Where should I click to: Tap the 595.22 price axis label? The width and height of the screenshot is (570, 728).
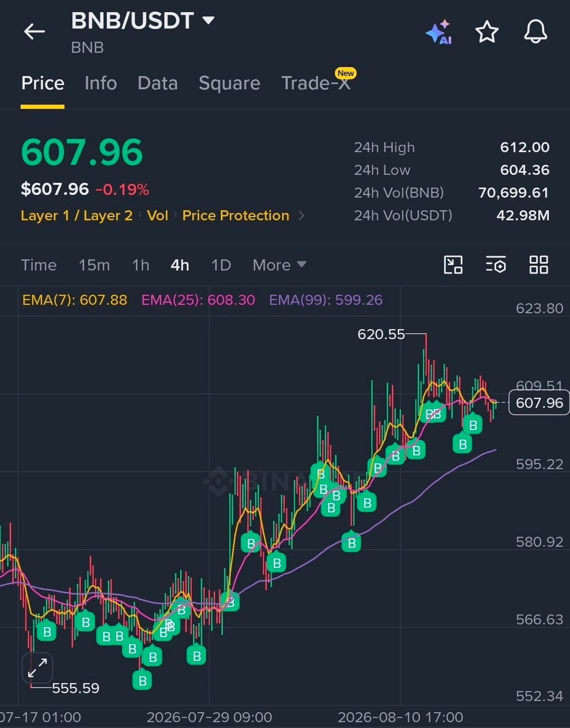point(539,464)
